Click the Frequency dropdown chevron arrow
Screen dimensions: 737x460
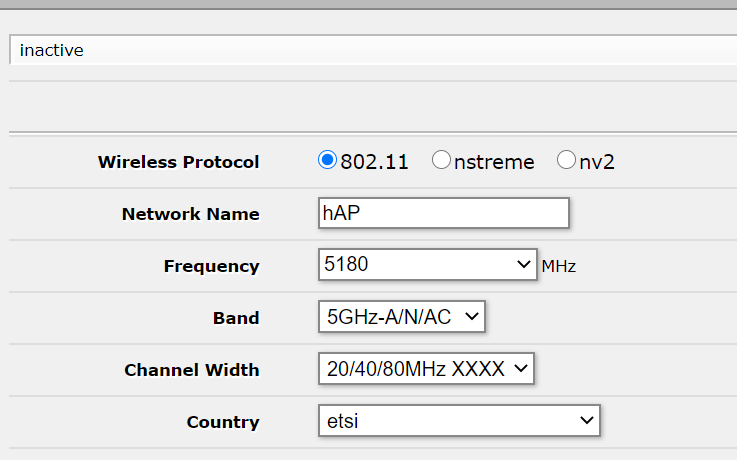point(524,265)
